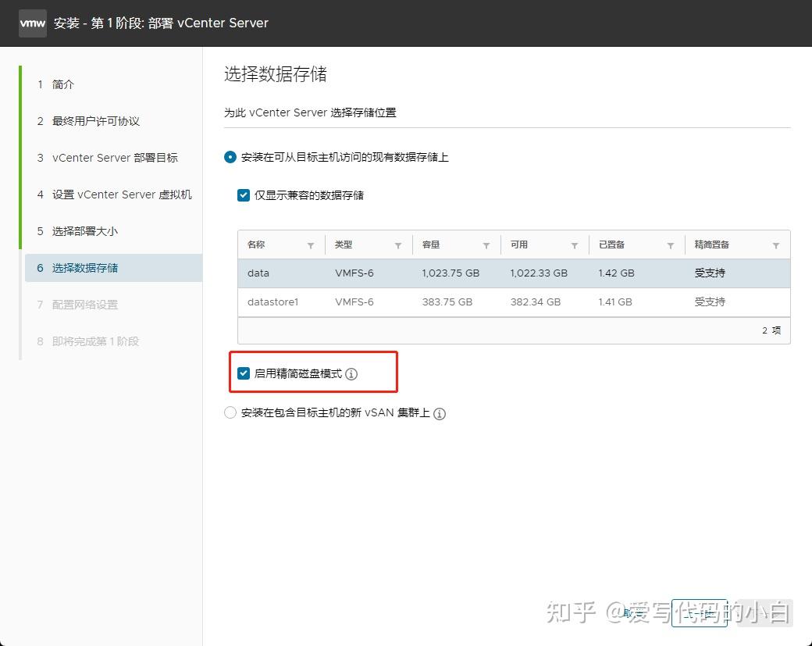Screen dimensions: 812x646
Task: Click the 2 项 item count
Action: pyautogui.click(x=771, y=330)
